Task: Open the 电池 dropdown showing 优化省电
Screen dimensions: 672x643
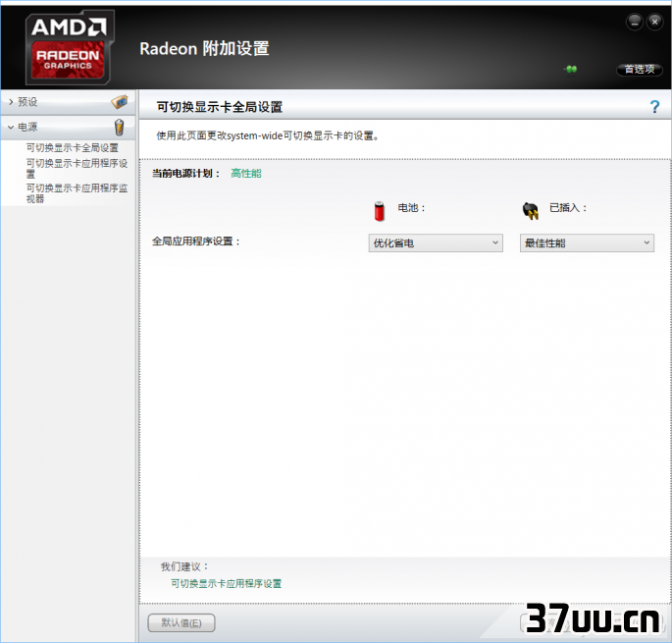Action: [436, 242]
